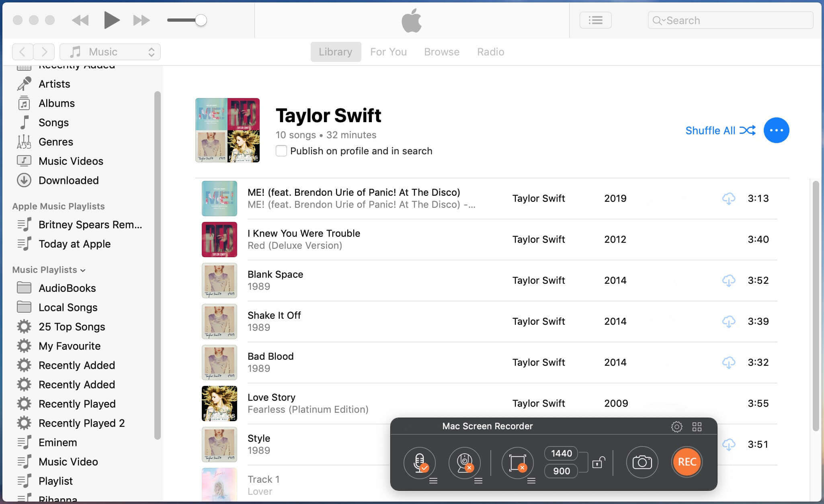Click the download icon for Bad Blood
824x504 pixels.
(729, 362)
